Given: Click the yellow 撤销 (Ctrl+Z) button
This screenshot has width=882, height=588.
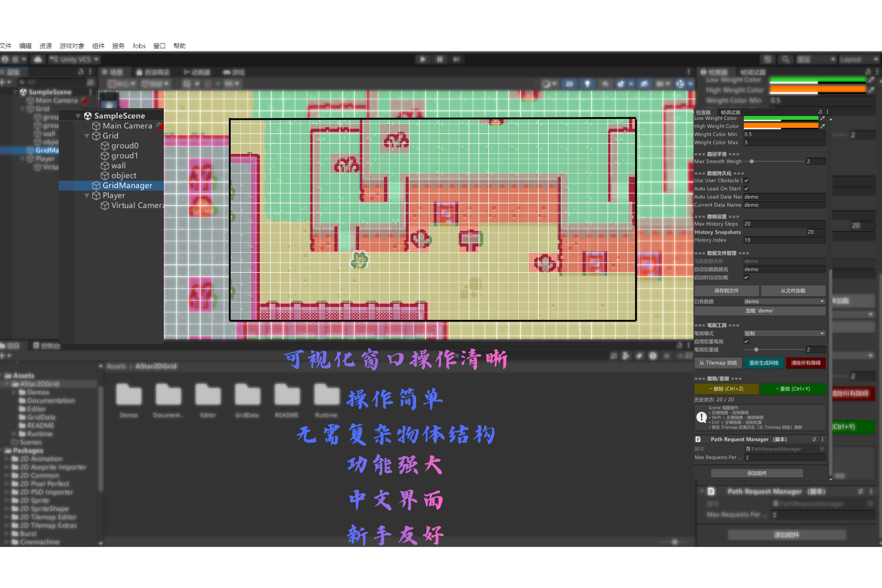Looking at the screenshot, I should point(726,389).
